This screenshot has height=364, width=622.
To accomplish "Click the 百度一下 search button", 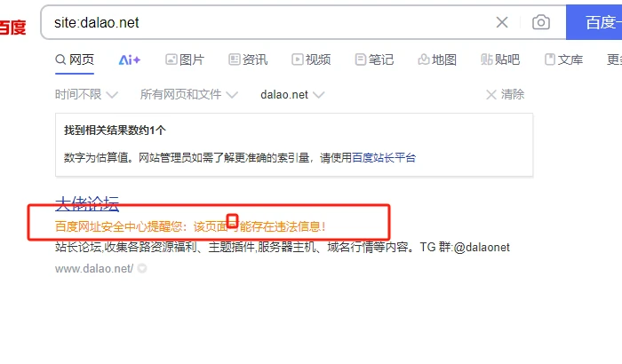I will point(594,22).
